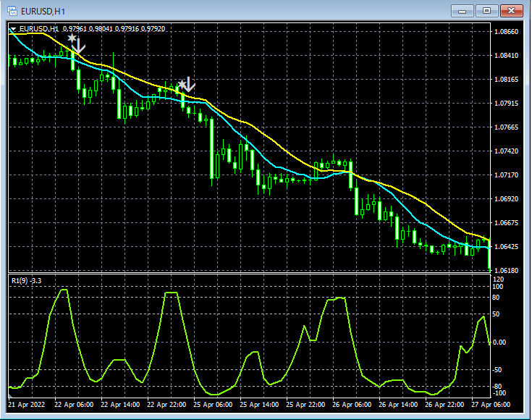Click the 26 Apr 22:00 time label
The width and height of the screenshot is (532, 420).
click(444, 405)
